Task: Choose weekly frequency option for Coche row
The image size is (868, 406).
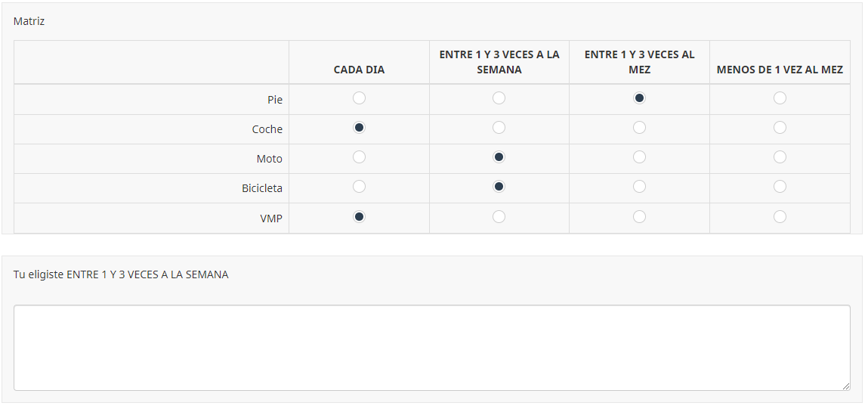Action: click(499, 128)
